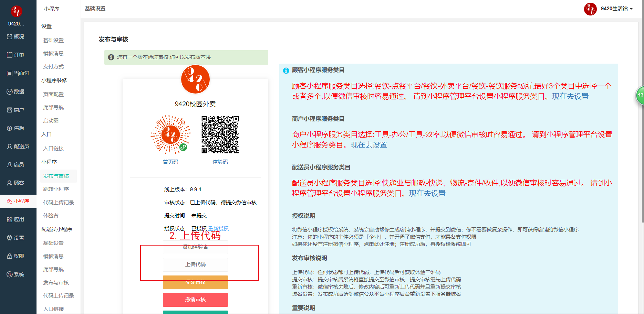Expand the 9420生活馆 account dropdown
The image size is (644, 314).
click(x=616, y=9)
